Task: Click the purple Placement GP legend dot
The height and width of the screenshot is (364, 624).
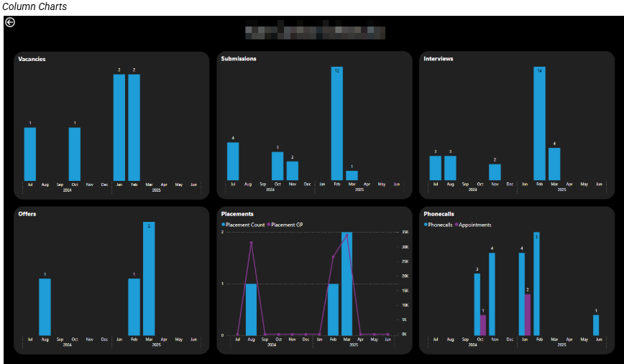Action: tap(269, 225)
